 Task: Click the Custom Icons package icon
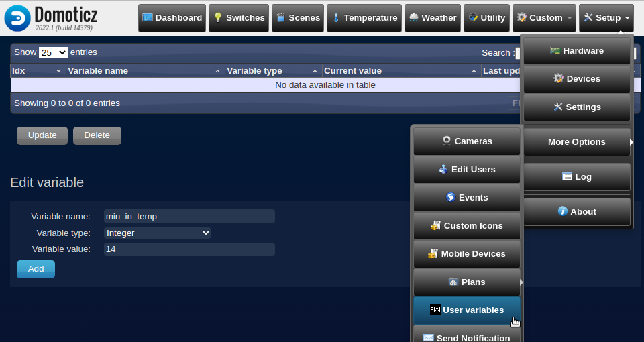point(435,225)
